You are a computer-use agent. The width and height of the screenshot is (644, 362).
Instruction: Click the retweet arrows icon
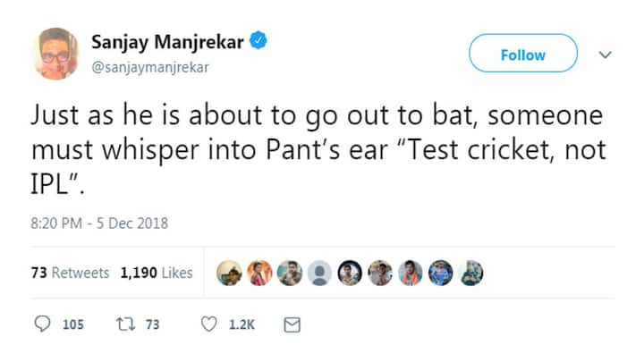point(125,324)
